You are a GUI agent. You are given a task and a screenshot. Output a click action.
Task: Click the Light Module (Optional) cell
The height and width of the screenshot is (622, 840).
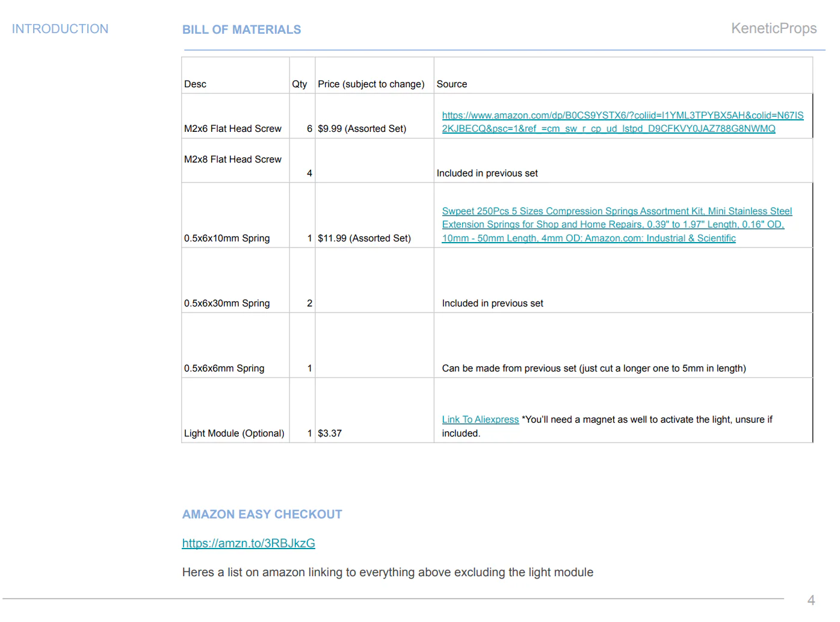click(235, 411)
